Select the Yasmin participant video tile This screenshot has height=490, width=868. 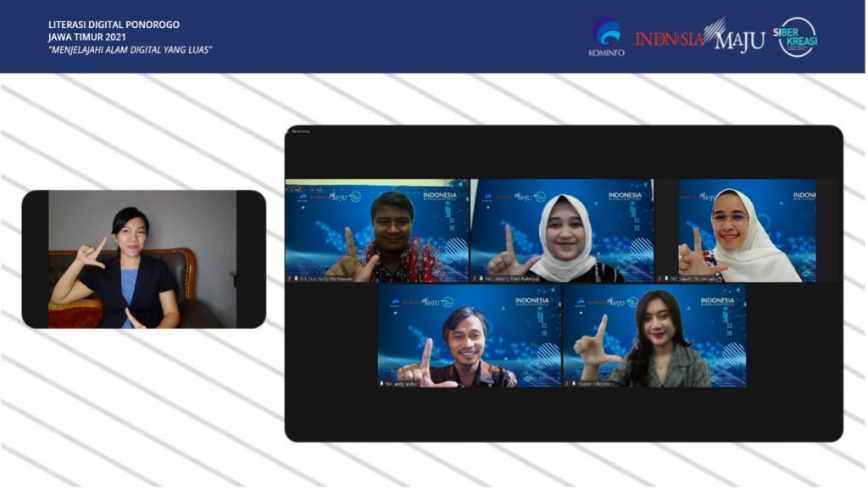tap(654, 335)
